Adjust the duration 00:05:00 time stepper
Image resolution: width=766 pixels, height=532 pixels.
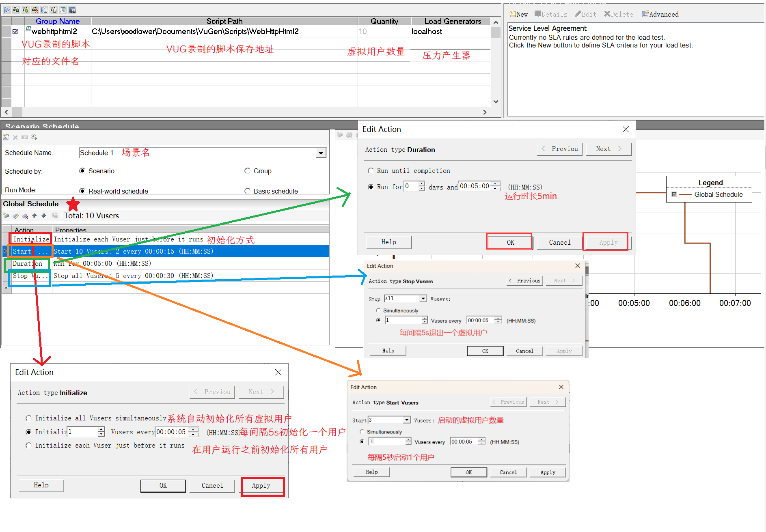[495, 186]
